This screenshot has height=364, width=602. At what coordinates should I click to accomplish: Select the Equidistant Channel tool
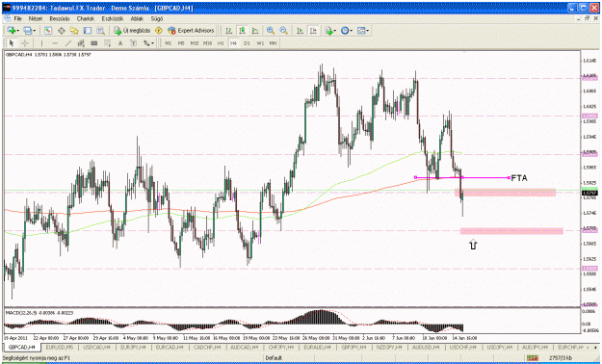coord(81,43)
